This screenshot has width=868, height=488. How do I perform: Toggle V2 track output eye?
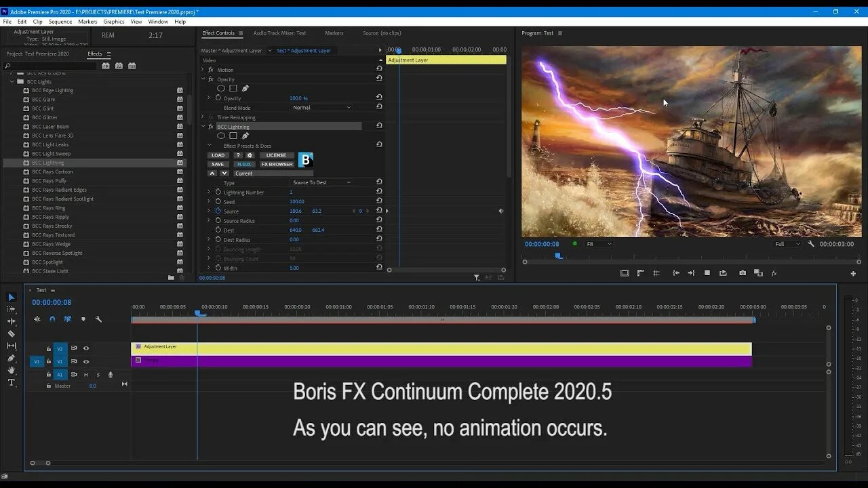click(86, 348)
